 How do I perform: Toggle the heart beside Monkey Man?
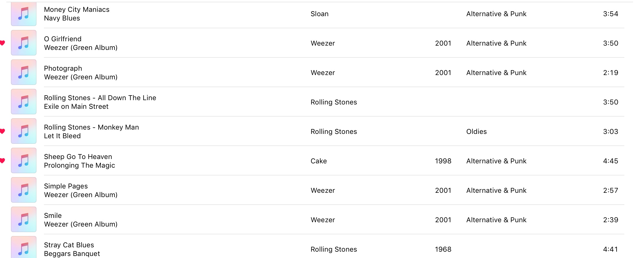pos(3,131)
